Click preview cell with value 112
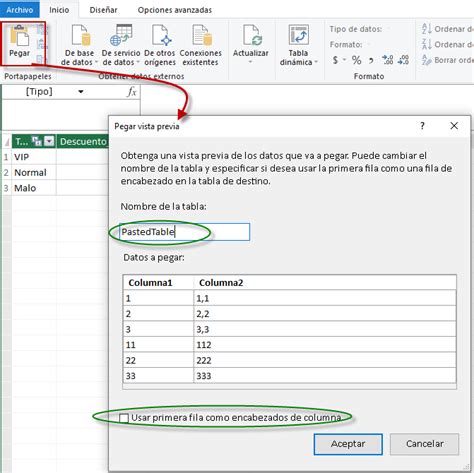 click(325, 345)
